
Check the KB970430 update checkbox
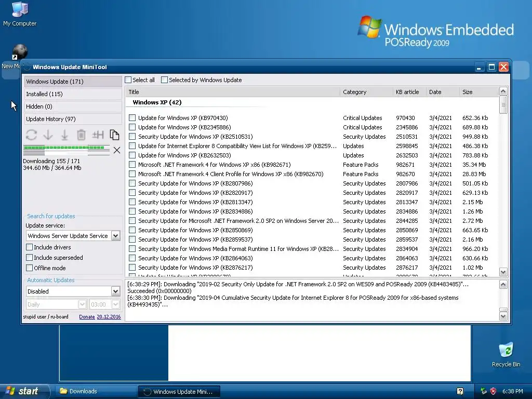pos(132,118)
